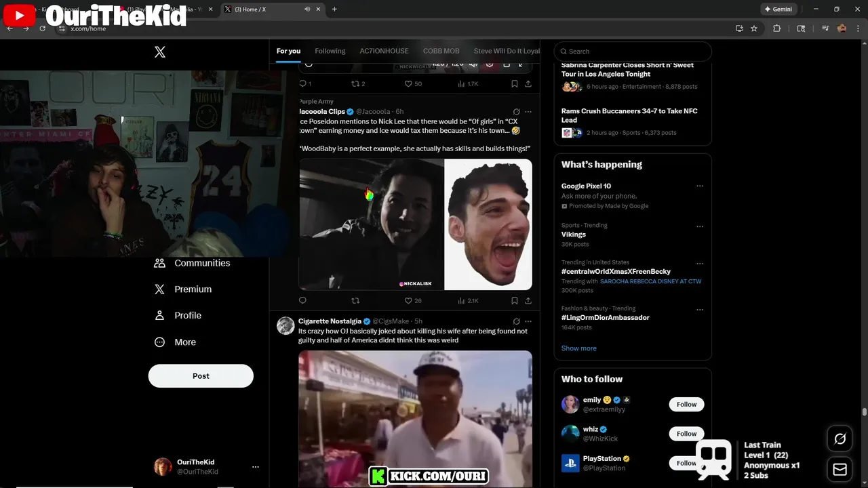Click the X logo in the sidebar
Viewport: 868px width, 488px height.
point(160,52)
